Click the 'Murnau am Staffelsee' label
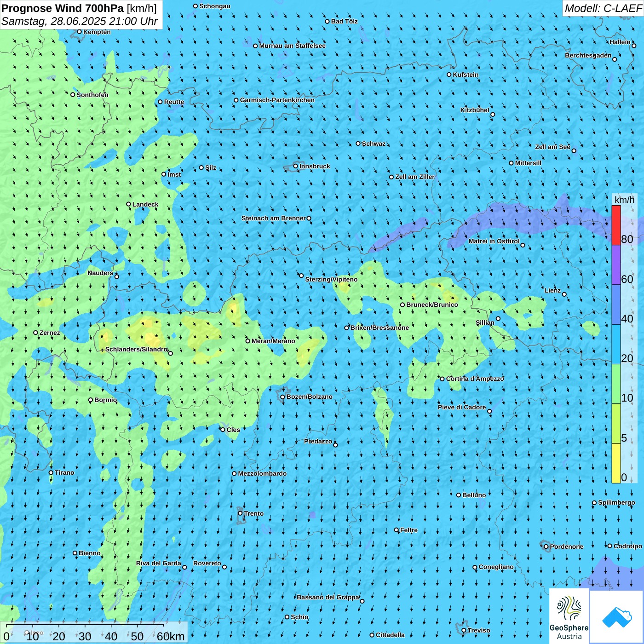This screenshot has height=644, width=644. (x=292, y=46)
